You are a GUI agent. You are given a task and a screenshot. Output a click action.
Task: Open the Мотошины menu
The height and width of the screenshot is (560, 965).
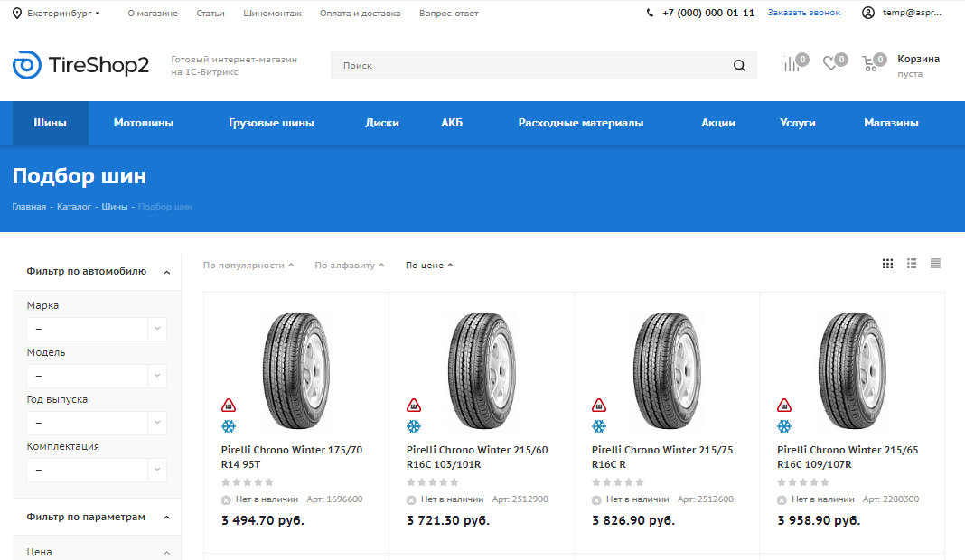[x=144, y=123]
